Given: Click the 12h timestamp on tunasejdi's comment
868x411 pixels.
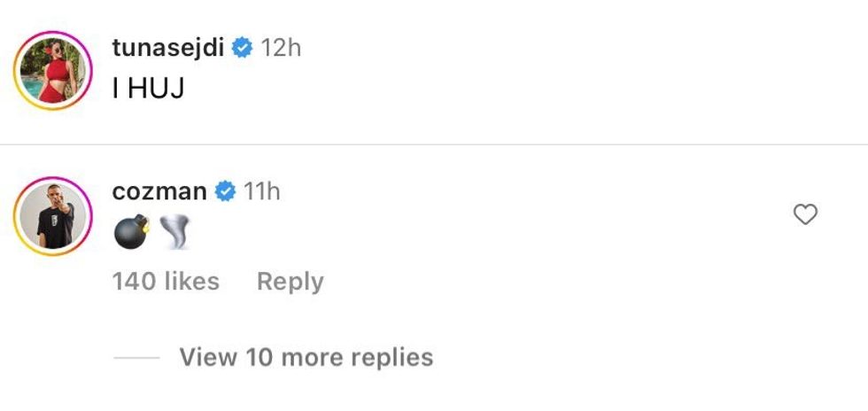Looking at the screenshot, I should [x=281, y=48].
